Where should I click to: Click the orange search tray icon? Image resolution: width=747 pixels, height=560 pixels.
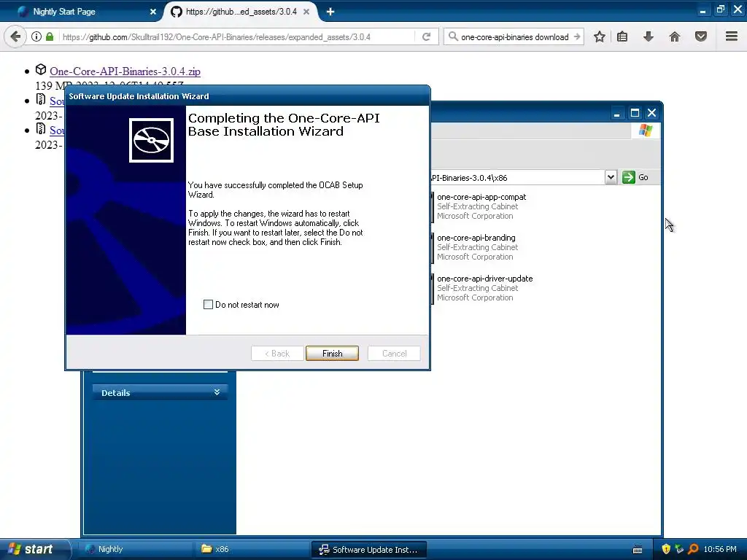point(693,549)
